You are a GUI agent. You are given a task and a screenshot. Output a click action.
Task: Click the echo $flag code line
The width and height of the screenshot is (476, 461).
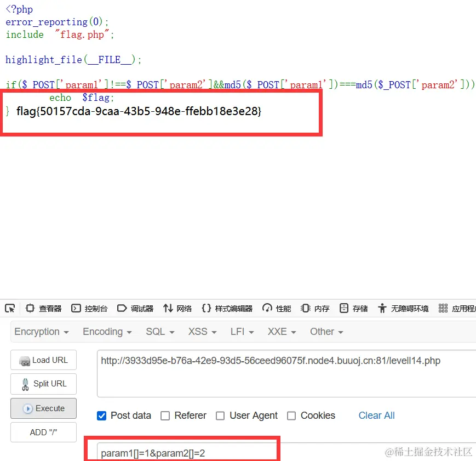coord(82,98)
